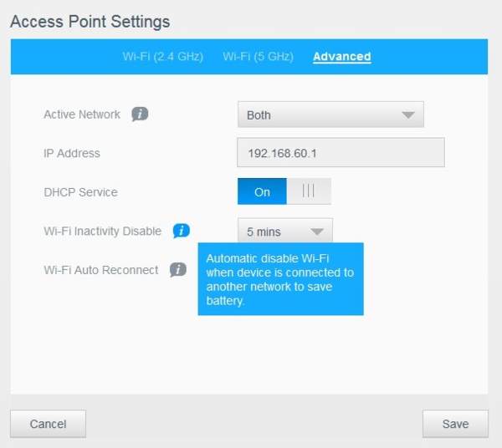
Task: Click the blue Automatic disable Wi-Fi tooltip
Action: (280, 279)
